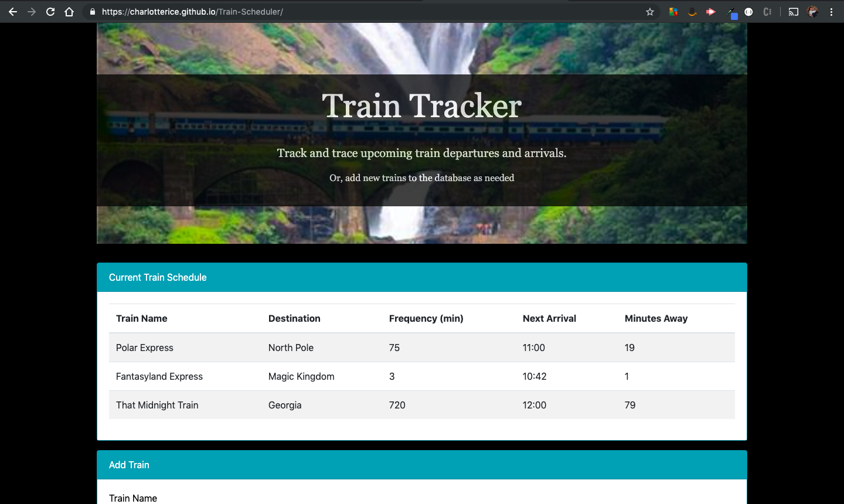Click the Train Name form label

(x=133, y=498)
